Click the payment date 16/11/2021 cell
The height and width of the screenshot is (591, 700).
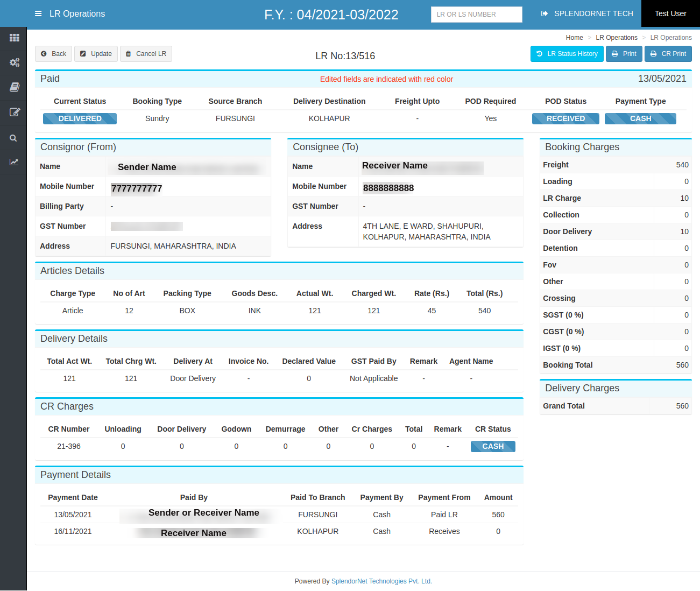point(73,531)
